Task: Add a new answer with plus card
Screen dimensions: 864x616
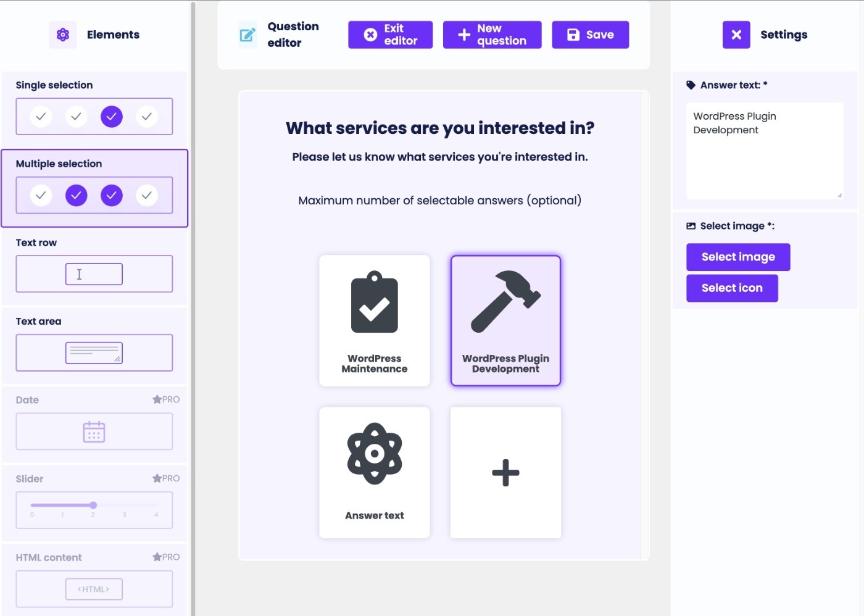Action: pos(505,473)
